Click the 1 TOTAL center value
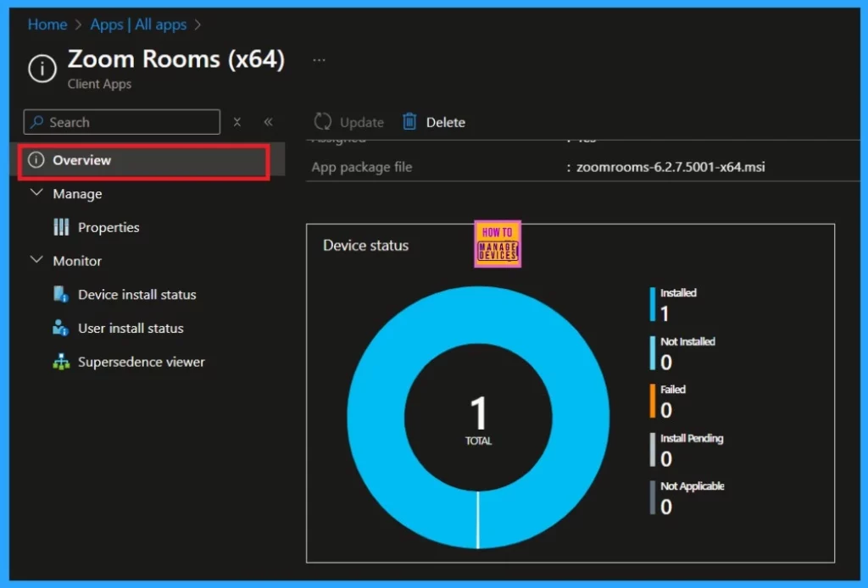This screenshot has width=868, height=588. click(x=478, y=419)
